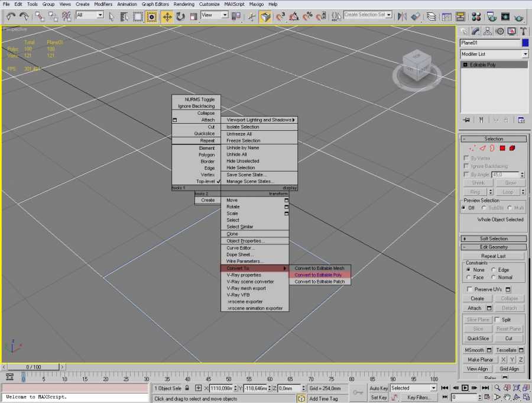Activate the Select and Move tool
532x403 pixels.
pos(167,17)
